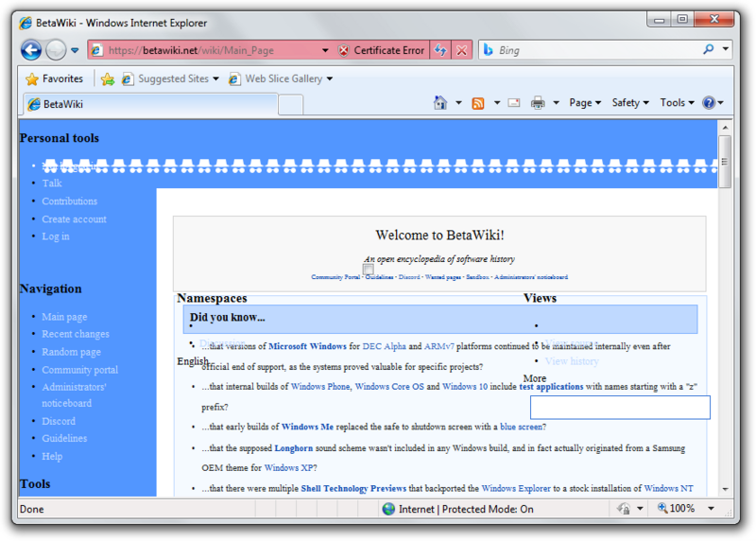This screenshot has width=756, height=541.
Task: Click the betawiki.net address bar
Action: coord(207,50)
